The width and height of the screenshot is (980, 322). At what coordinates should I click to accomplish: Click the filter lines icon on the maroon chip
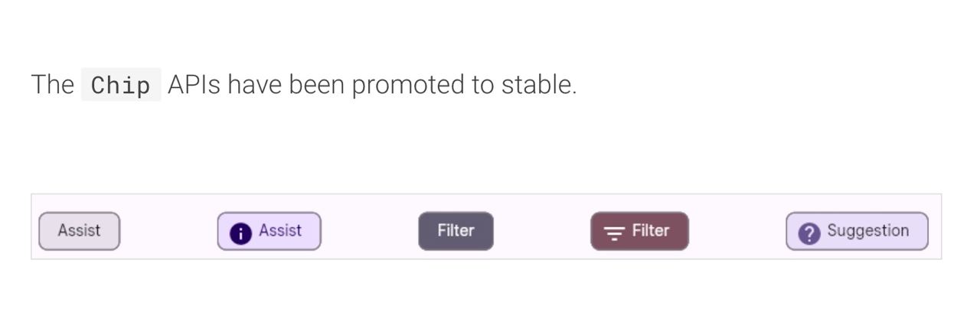click(613, 233)
